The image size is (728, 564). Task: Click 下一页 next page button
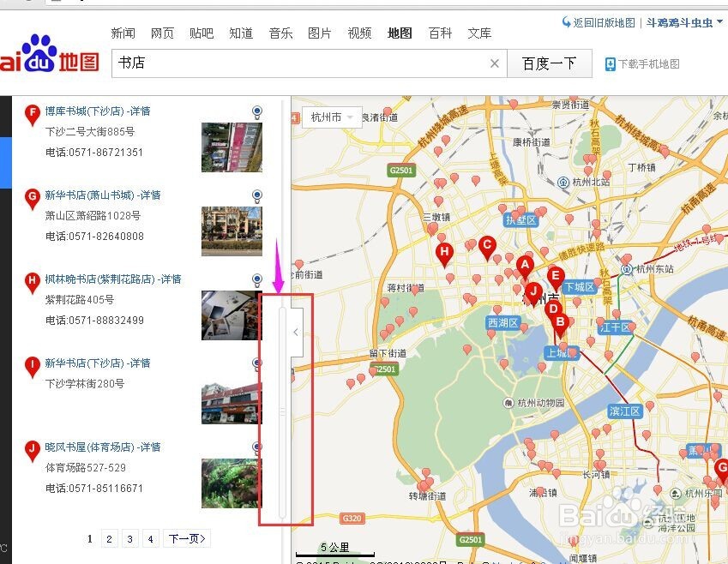[x=187, y=538]
